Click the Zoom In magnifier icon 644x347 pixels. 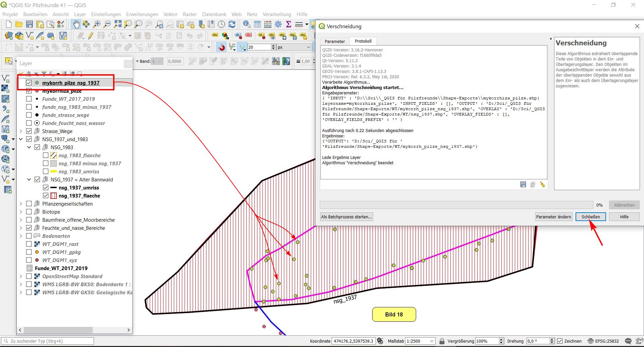point(97,24)
